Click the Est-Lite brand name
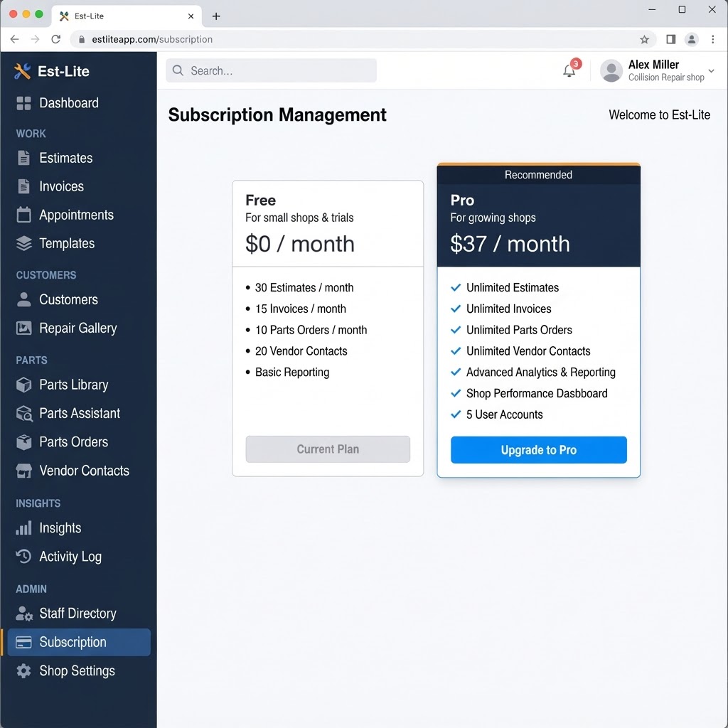Viewport: 728px width, 728px height. [63, 72]
